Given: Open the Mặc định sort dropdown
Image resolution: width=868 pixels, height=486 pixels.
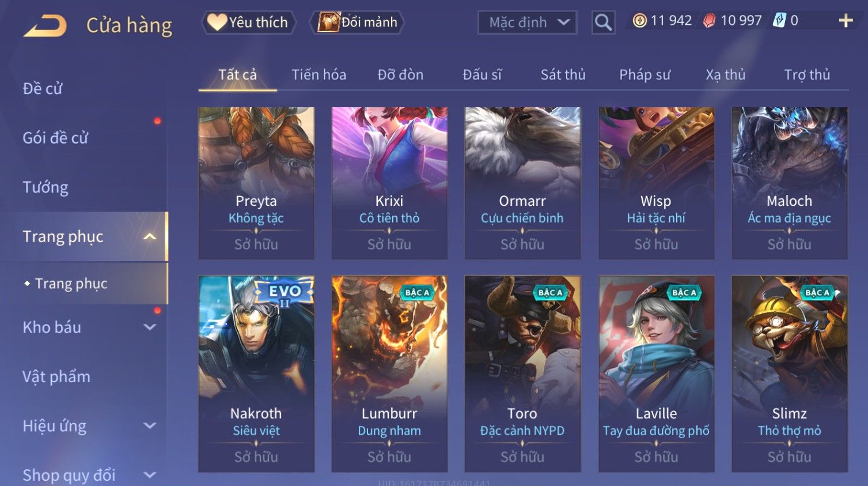Looking at the screenshot, I should [x=527, y=22].
